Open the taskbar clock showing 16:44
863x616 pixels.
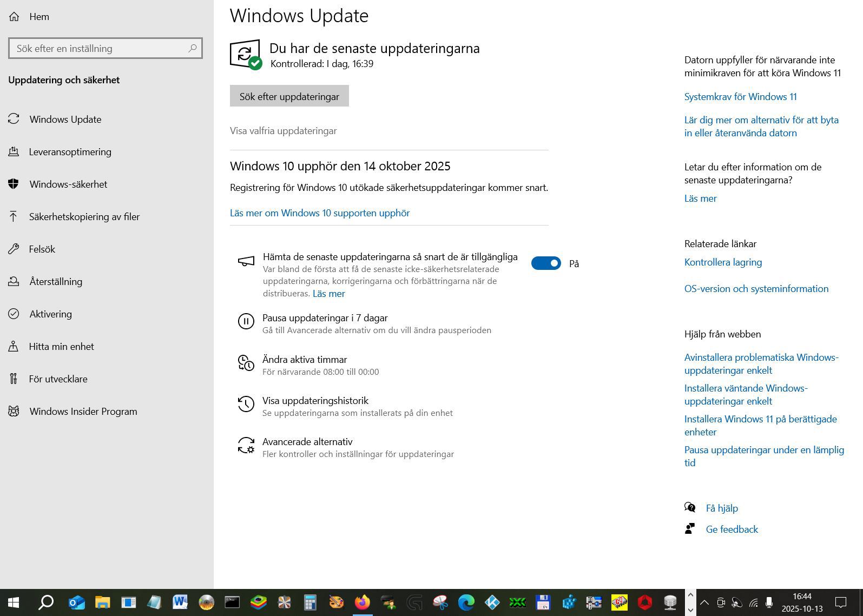(802, 602)
